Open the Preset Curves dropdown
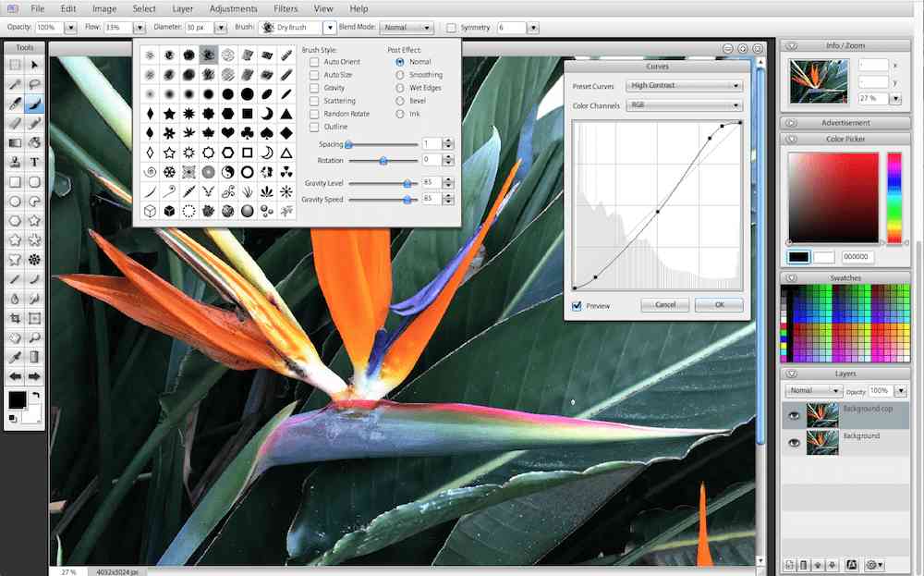Image resolution: width=924 pixels, height=576 pixels. (x=684, y=85)
